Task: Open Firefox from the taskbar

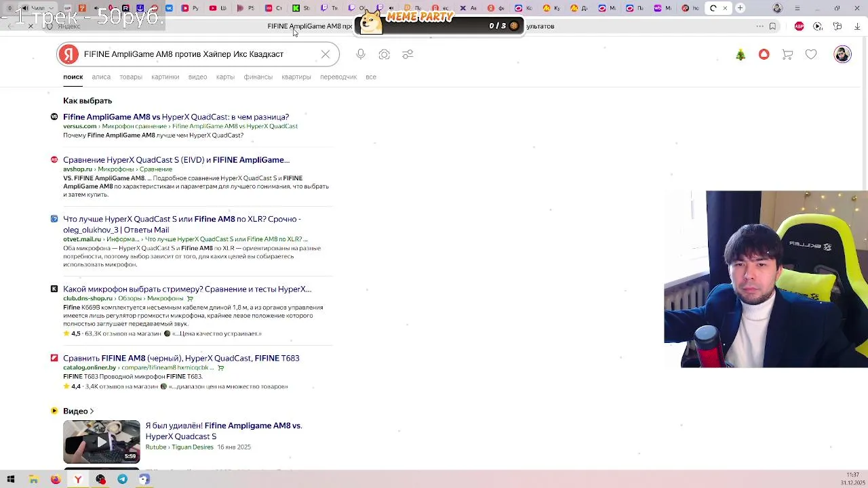Action: pos(56,479)
